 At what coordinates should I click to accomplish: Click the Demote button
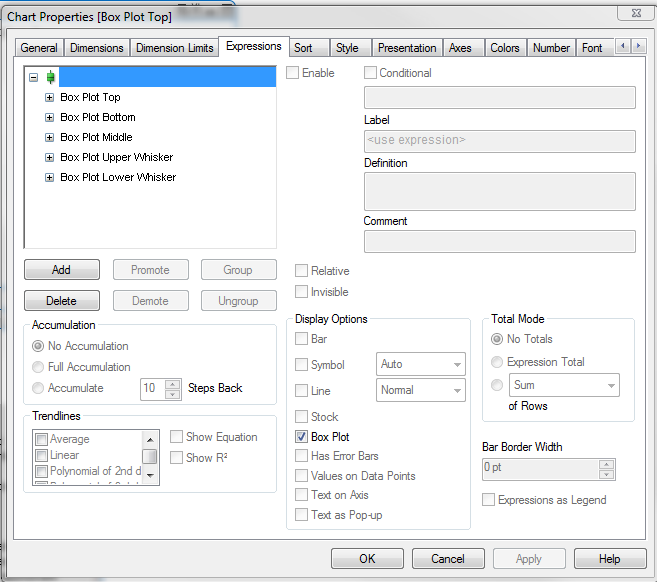pos(151,301)
